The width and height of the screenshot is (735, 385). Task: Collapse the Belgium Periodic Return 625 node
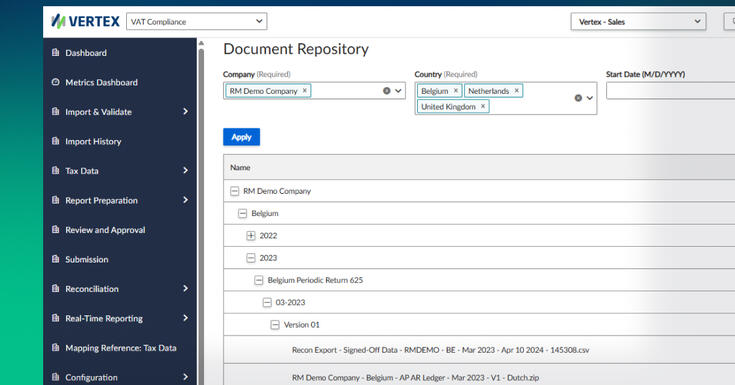(259, 280)
